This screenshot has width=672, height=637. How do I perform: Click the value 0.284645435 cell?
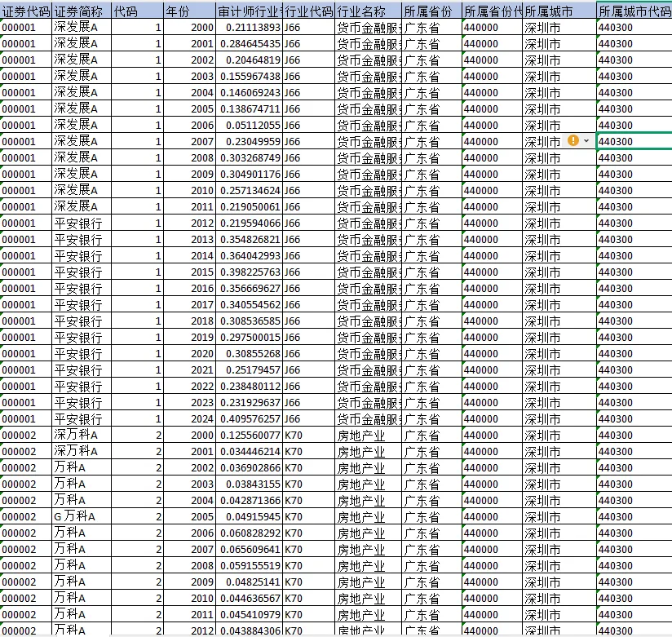tap(249, 44)
